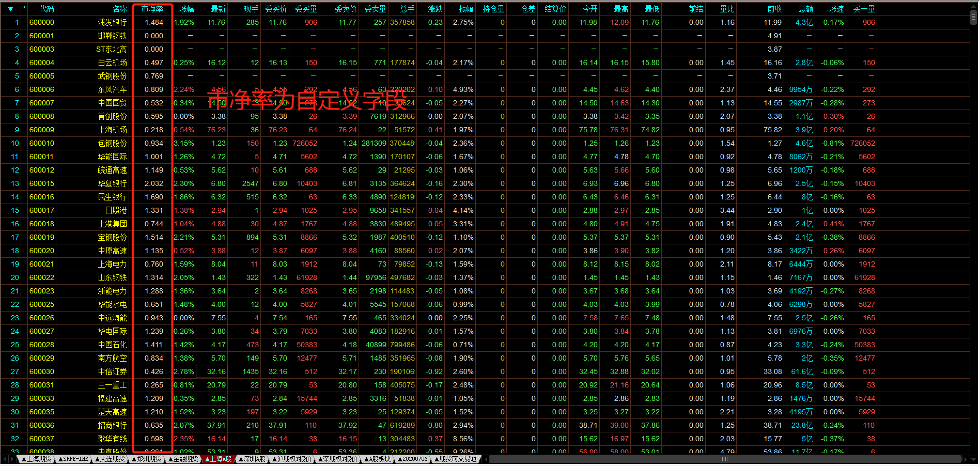Sort by the 涨速 column header
Image resolution: width=980 pixels, height=466 pixels.
pyautogui.click(x=836, y=9)
